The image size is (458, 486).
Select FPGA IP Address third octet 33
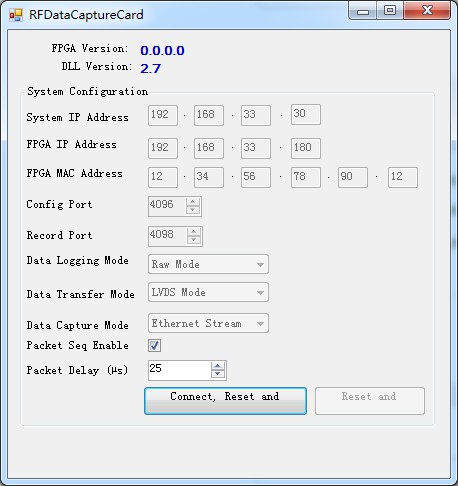(x=256, y=148)
